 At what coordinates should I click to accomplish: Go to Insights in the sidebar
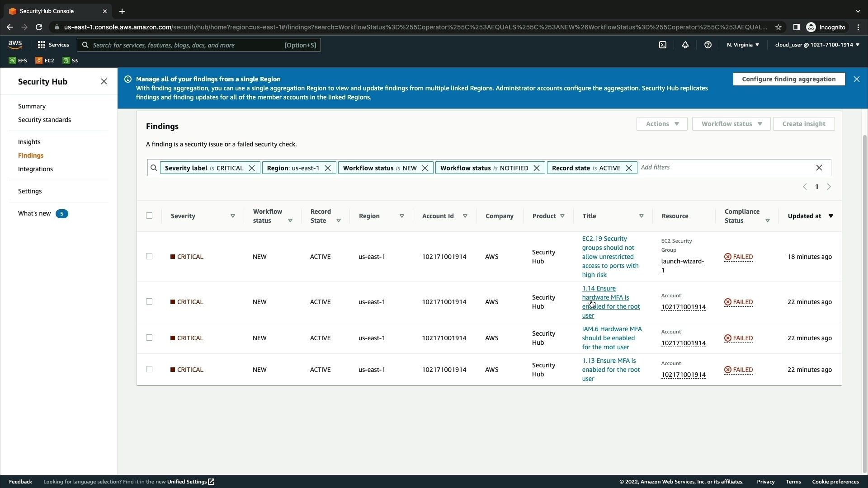29,142
